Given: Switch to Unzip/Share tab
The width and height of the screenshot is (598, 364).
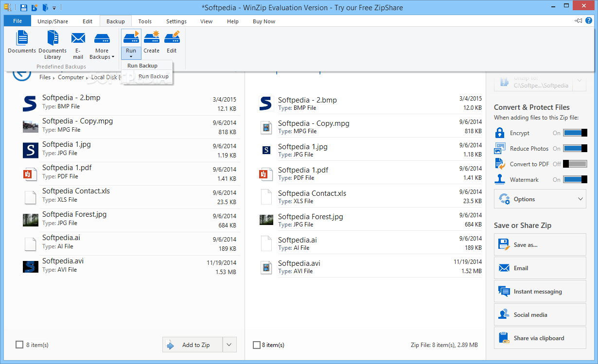Looking at the screenshot, I should [x=53, y=21].
